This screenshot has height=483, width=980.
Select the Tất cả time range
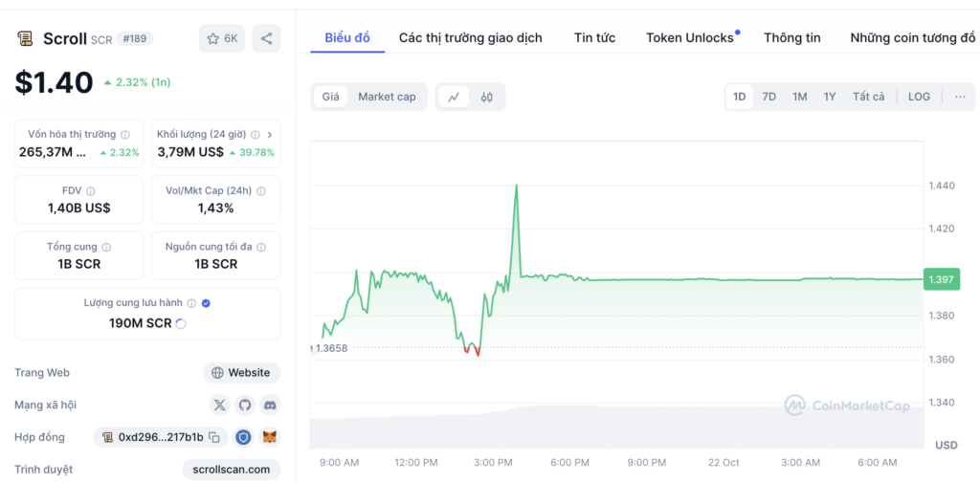pyautogui.click(x=869, y=97)
